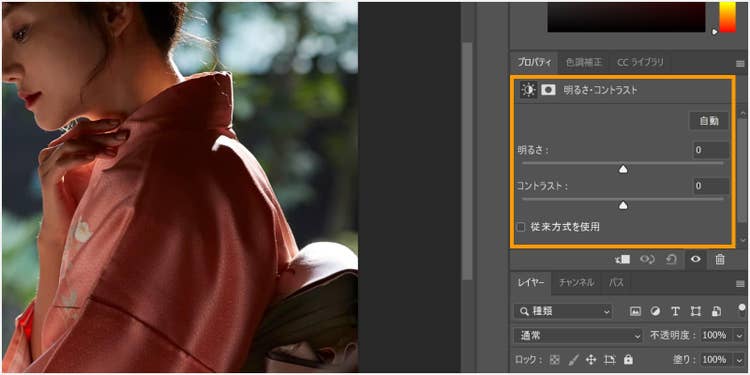Switch to the チャンネル tab
Screen dimensions: 750x375
click(576, 283)
